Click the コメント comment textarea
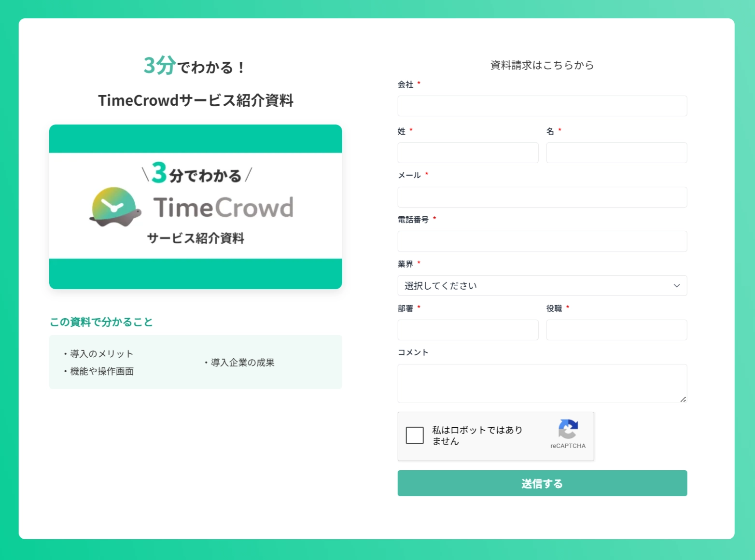 (x=542, y=383)
